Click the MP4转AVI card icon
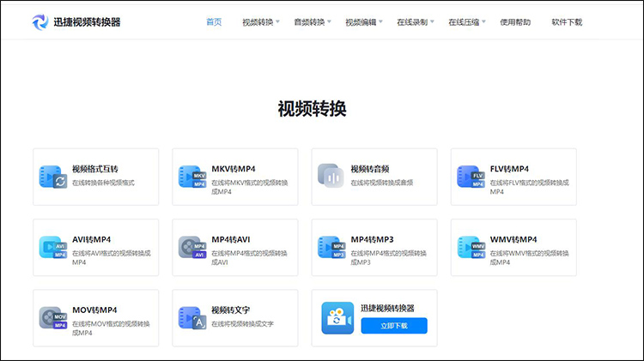Screen dimensions: 644x361 point(192,247)
